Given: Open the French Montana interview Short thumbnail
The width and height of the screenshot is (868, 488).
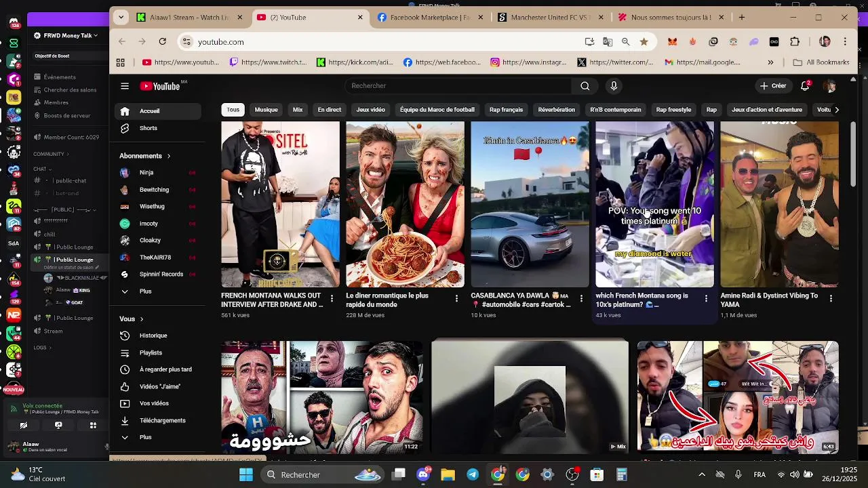Looking at the screenshot, I should 280,205.
